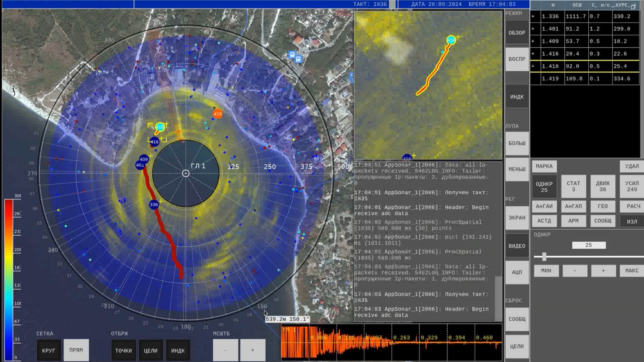The height and width of the screenshot is (362, 644).
Task: Open the СТАТ 3 parameter
Action: 573,186
